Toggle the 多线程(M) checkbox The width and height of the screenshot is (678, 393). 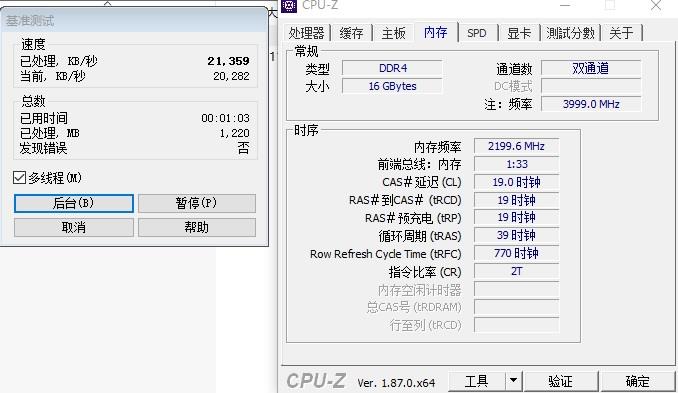[x=19, y=178]
